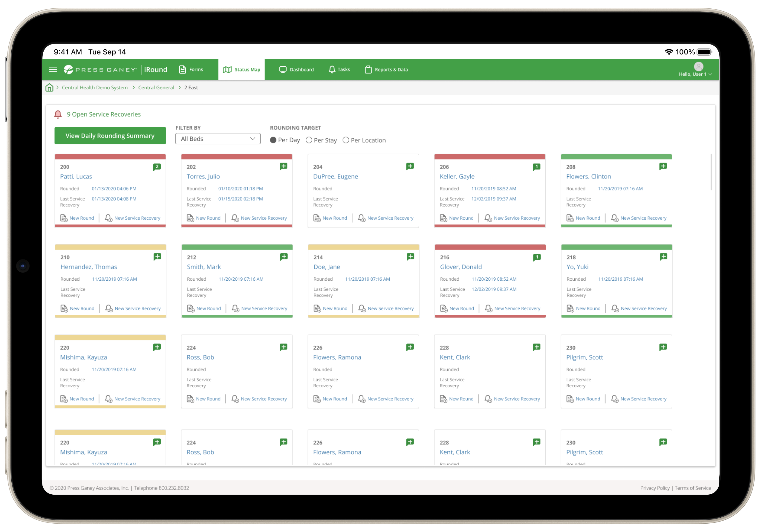This screenshot has height=532, width=762.
Task: Click the battery status icon
Action: pyautogui.click(x=704, y=52)
